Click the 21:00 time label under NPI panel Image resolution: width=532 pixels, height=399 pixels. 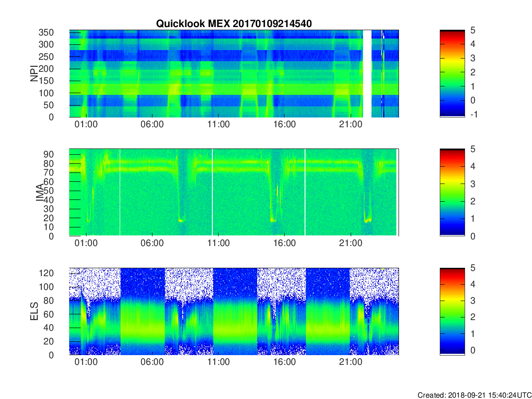pos(350,125)
